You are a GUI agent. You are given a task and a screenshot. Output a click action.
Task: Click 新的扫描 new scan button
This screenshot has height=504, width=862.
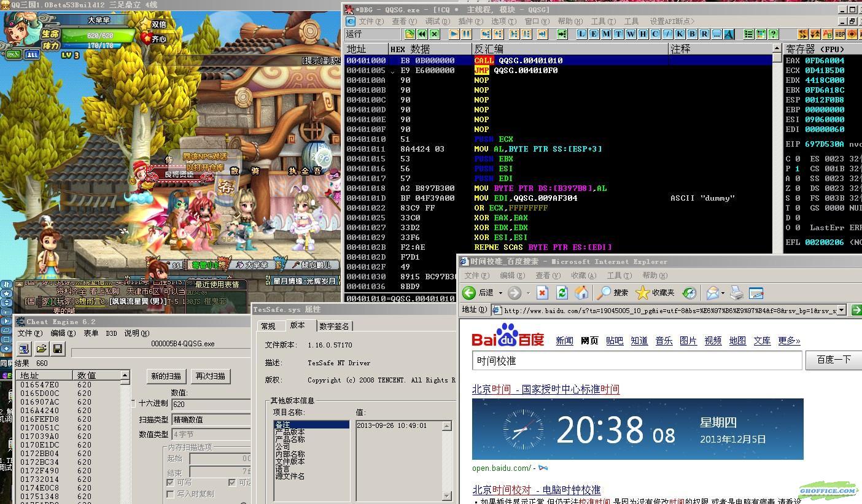(x=166, y=376)
